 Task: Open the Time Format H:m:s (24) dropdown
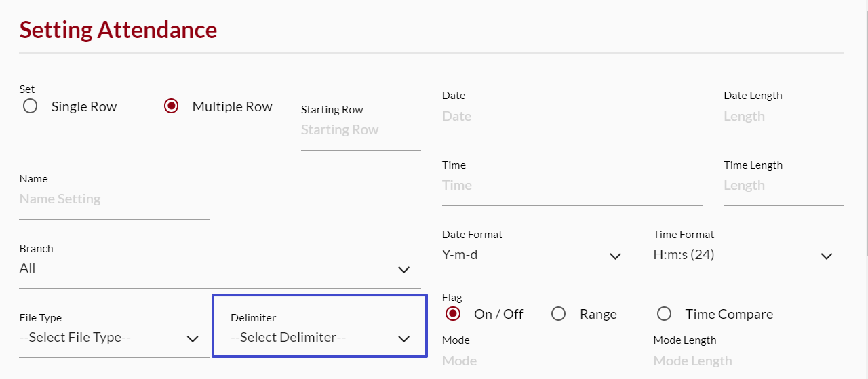pyautogui.click(x=748, y=256)
